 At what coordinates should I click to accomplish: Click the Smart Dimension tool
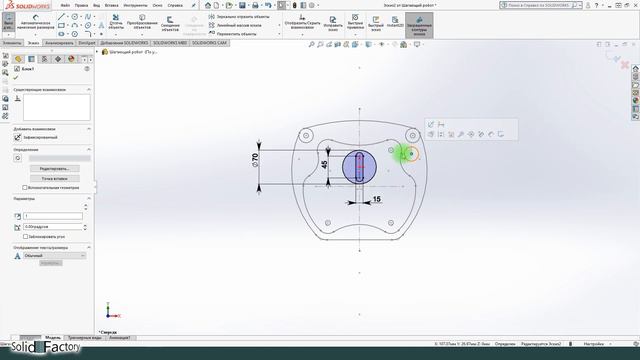[36, 22]
